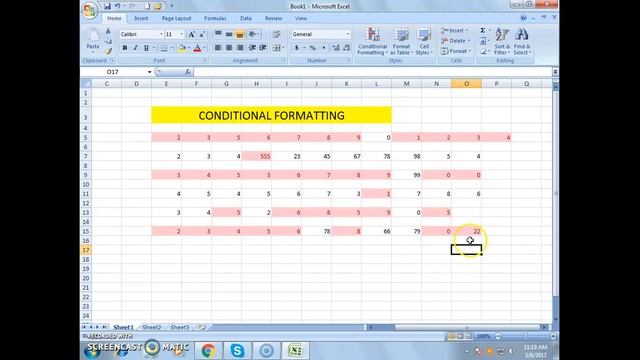Click the AutoSum sigma icon
The width and height of the screenshot is (640, 360).
click(x=482, y=31)
